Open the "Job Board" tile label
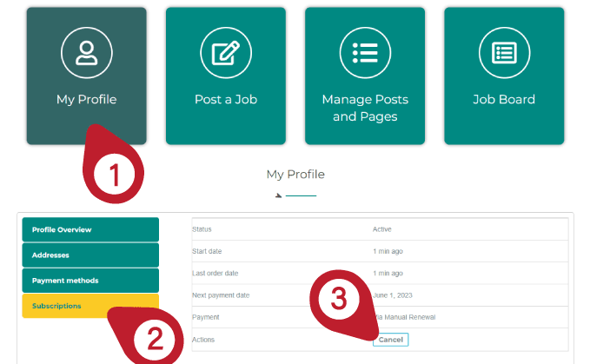This screenshot has height=364, width=590. click(x=503, y=99)
